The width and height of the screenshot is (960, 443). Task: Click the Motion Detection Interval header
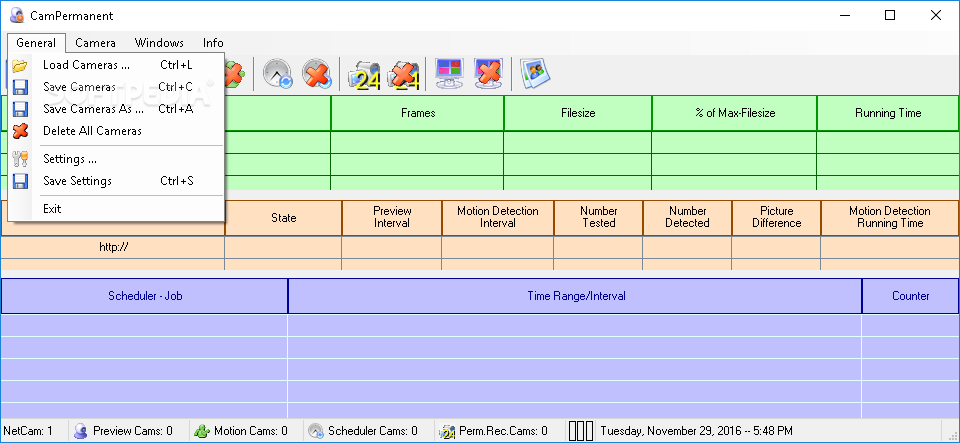click(x=498, y=218)
